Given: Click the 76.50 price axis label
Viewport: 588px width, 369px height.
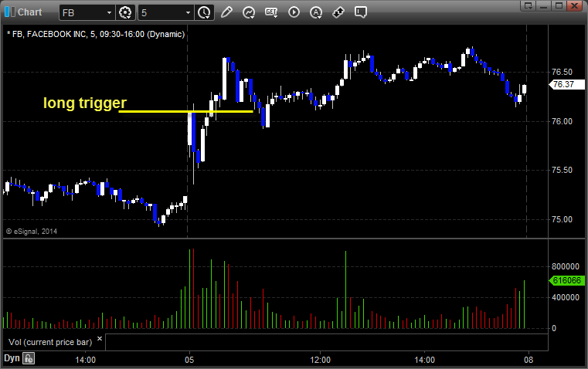Looking at the screenshot, I should click(562, 72).
